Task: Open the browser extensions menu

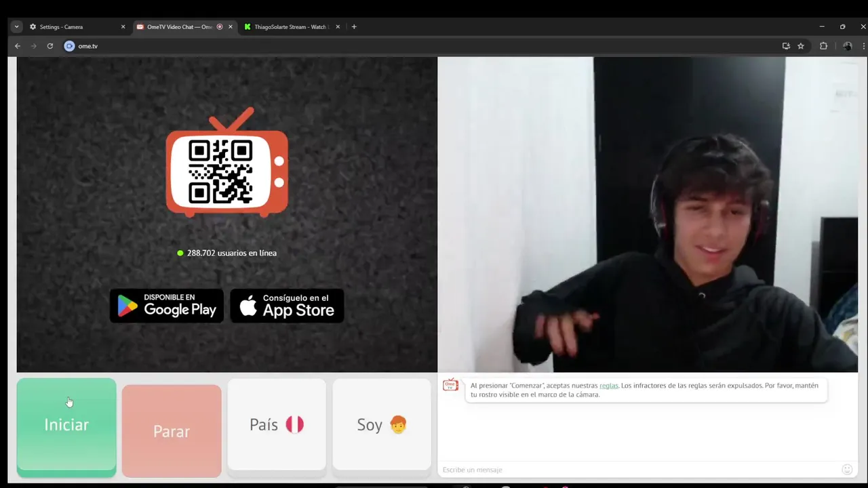Action: 824,46
